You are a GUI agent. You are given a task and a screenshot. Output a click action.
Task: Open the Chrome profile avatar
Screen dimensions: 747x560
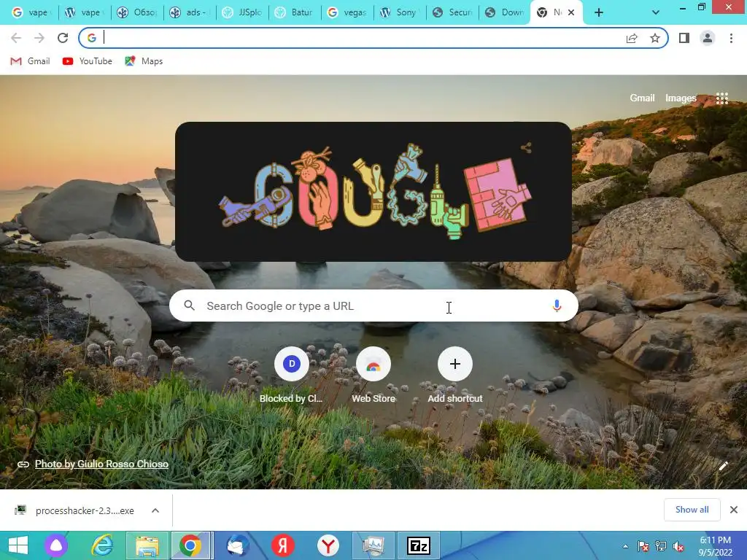(708, 38)
